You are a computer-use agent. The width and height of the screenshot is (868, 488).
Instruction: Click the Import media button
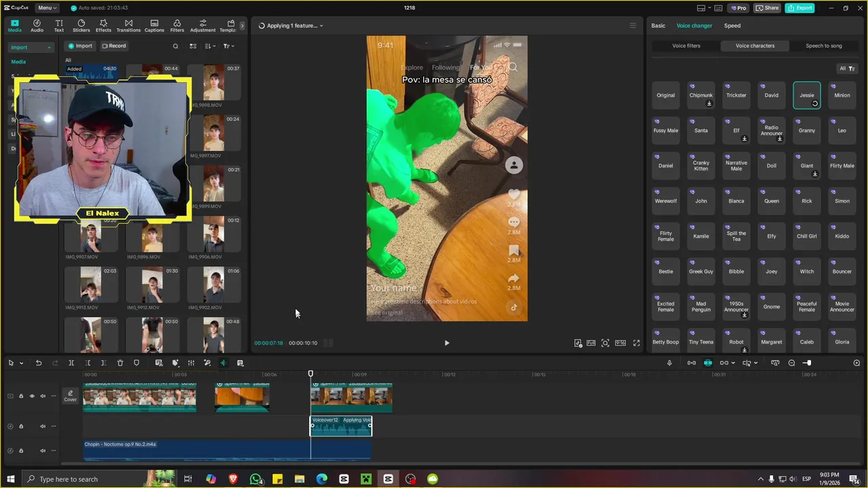pos(80,46)
